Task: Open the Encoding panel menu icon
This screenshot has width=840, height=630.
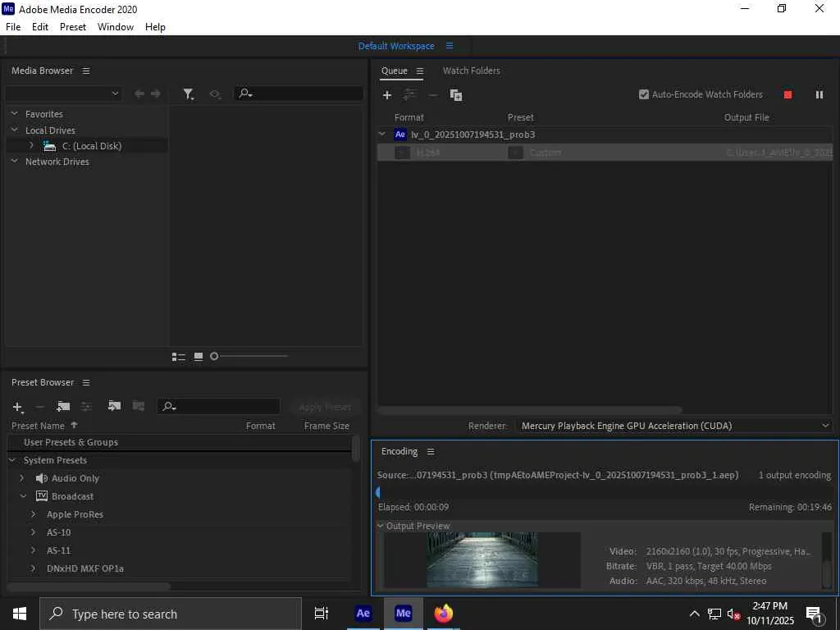Action: point(431,452)
